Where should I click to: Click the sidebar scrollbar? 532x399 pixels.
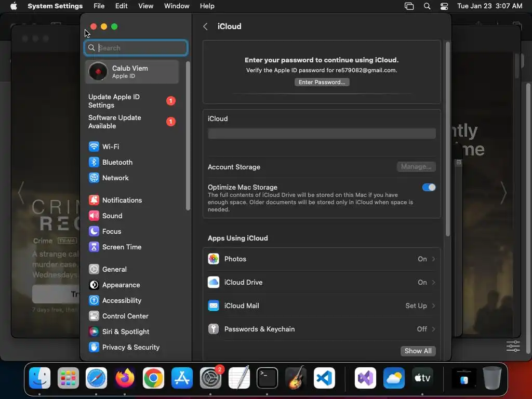[x=188, y=136]
